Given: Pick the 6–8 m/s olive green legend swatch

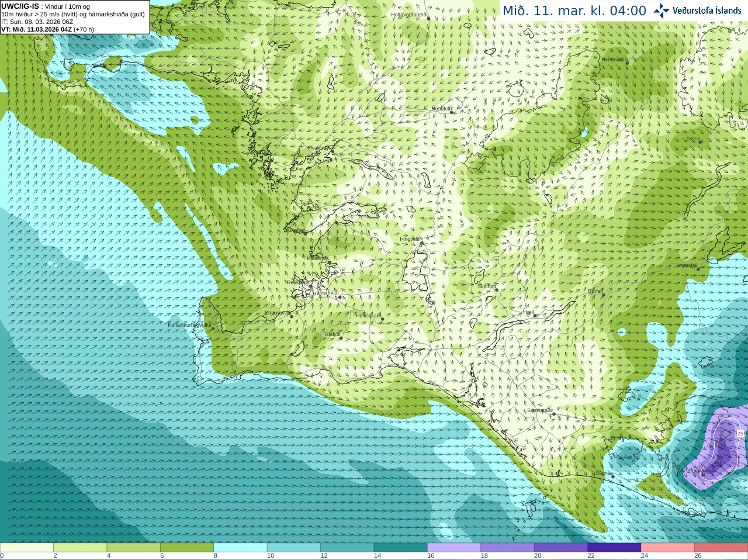Looking at the screenshot, I should click(187, 548).
